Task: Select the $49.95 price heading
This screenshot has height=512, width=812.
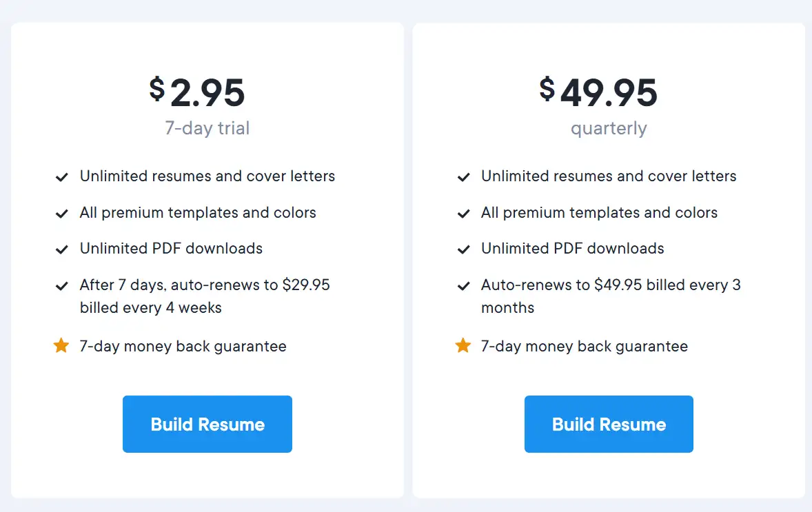Action: click(x=599, y=92)
